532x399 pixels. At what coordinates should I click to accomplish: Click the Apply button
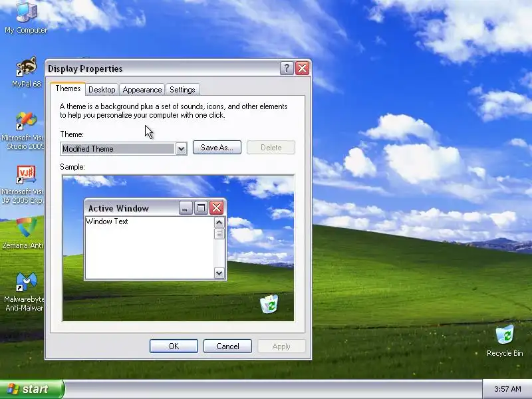(281, 346)
